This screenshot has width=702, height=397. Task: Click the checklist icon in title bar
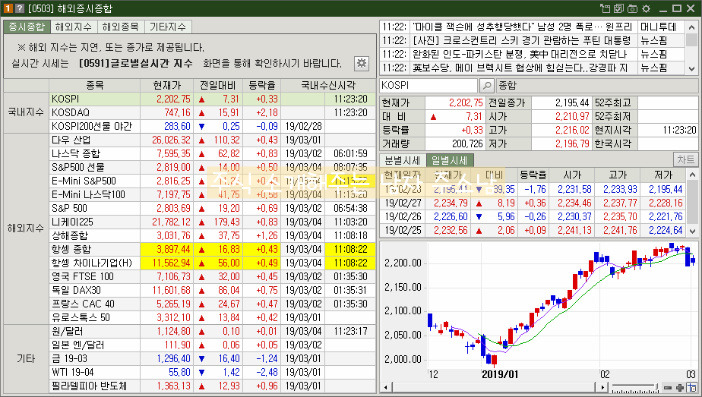pyautogui.click(x=619, y=9)
